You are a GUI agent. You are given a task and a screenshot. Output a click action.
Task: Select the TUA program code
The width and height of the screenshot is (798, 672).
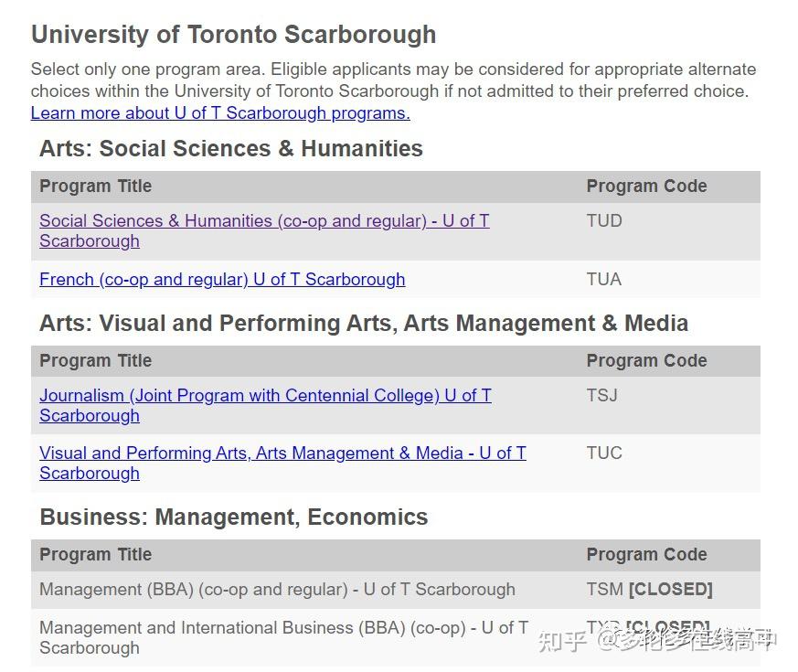coord(603,280)
